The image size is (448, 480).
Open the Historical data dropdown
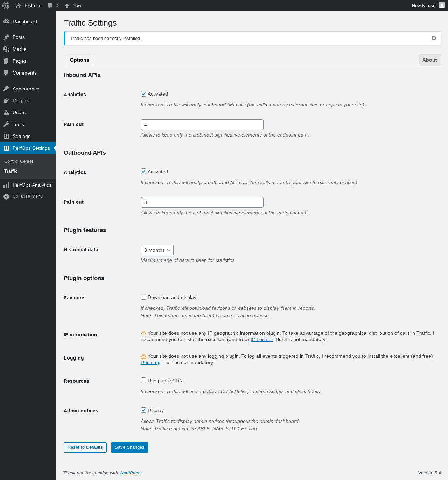[x=157, y=250]
